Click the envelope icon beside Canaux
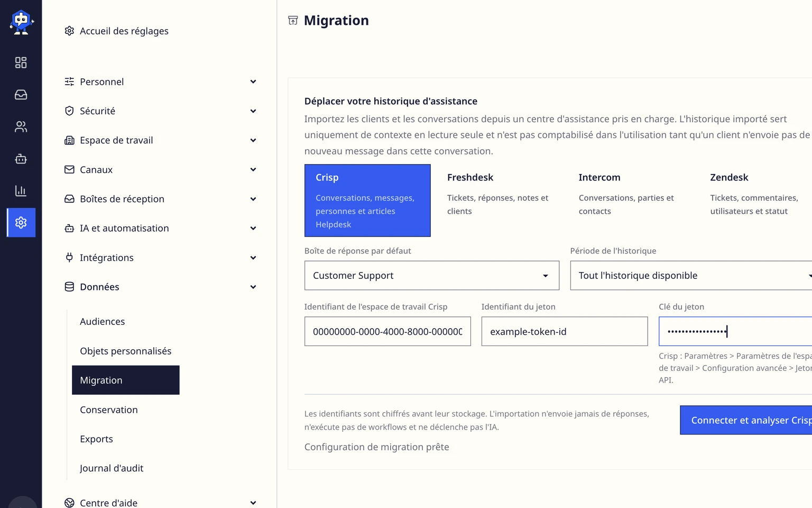812x508 pixels. 69,169
